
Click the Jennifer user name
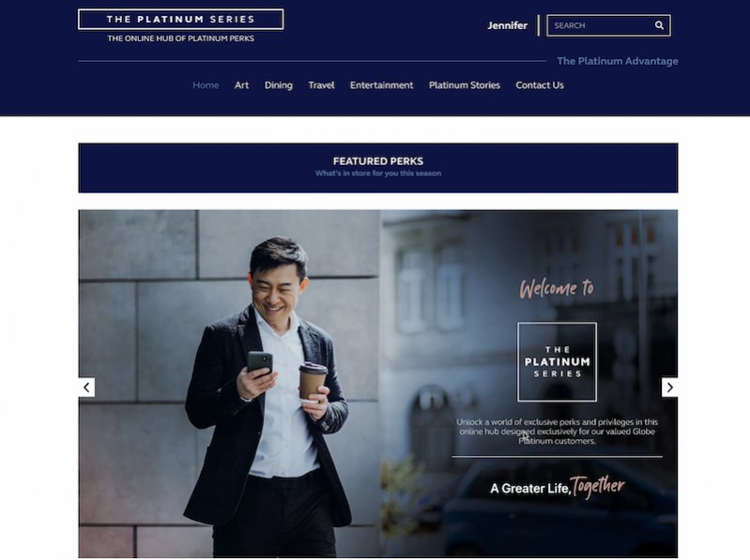507,25
